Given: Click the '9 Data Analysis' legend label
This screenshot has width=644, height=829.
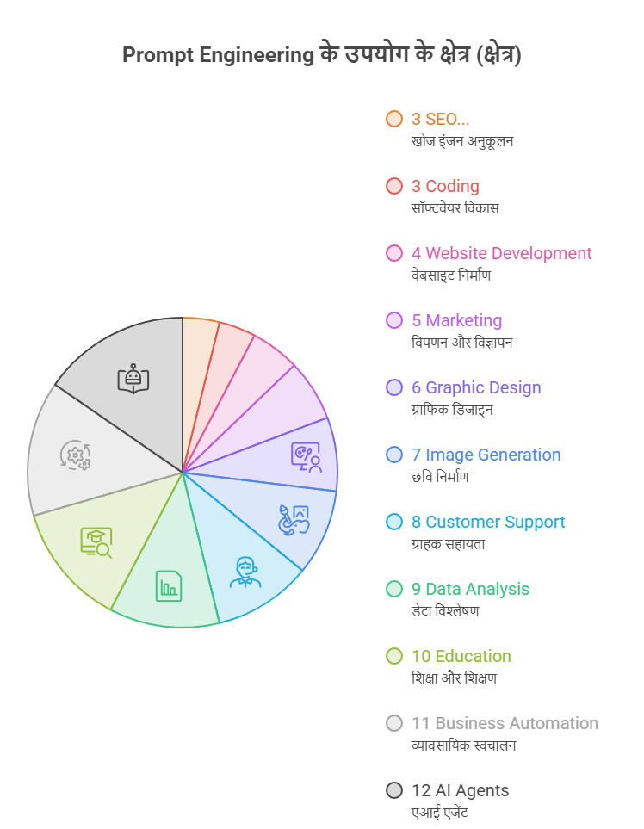Looking at the screenshot, I should click(470, 589).
